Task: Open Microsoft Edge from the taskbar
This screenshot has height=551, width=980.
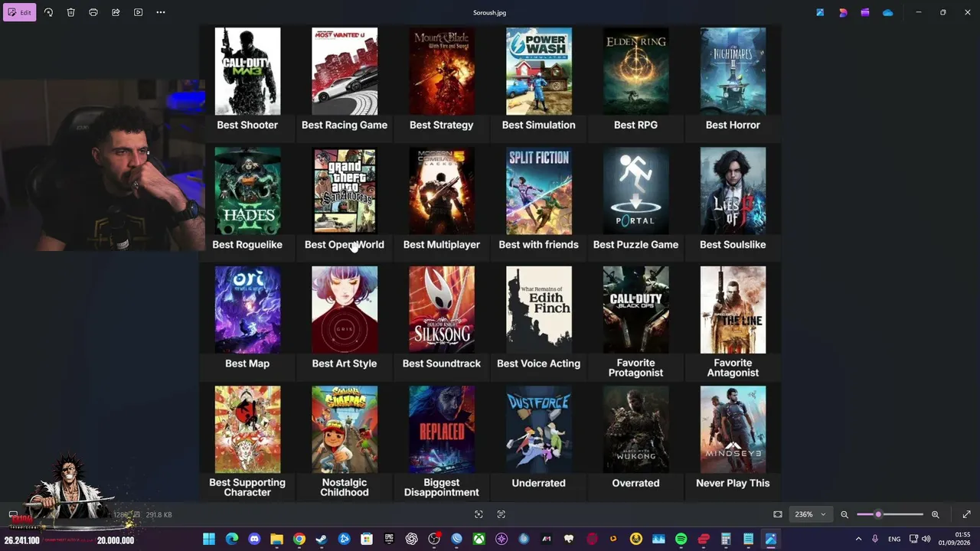Action: 231,540
